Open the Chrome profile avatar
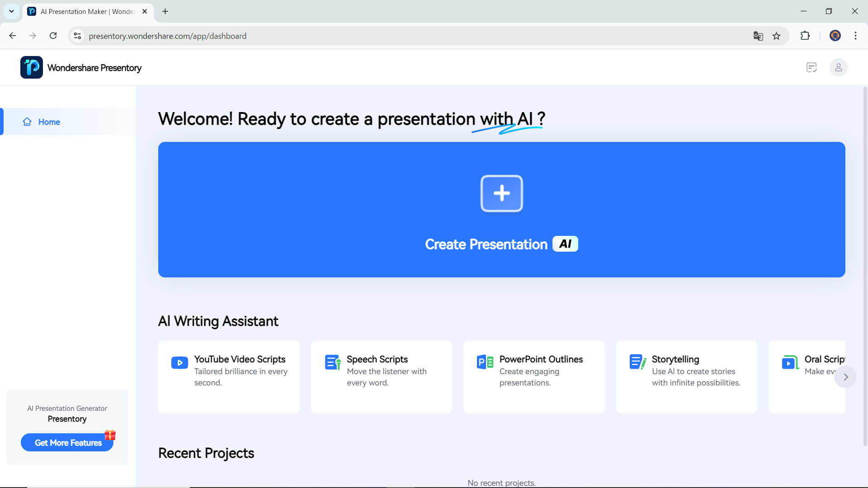The width and height of the screenshot is (868, 488). click(835, 36)
